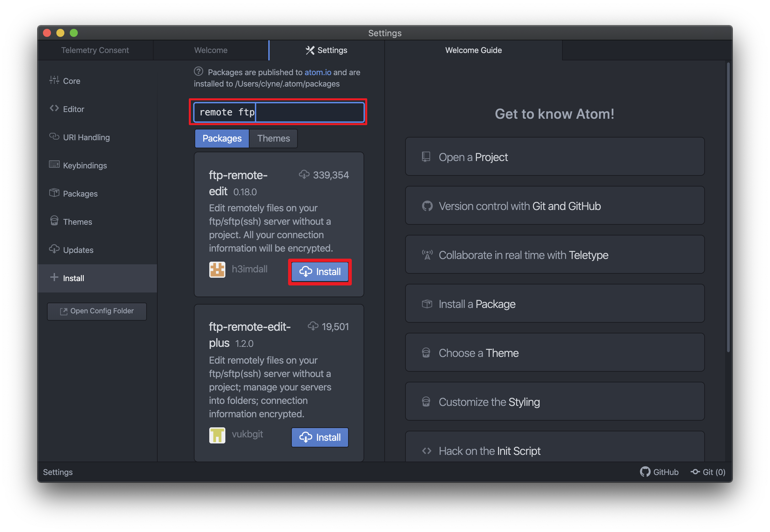
Task: Switch to the Telemetry Consent tab
Action: pyautogui.click(x=95, y=50)
